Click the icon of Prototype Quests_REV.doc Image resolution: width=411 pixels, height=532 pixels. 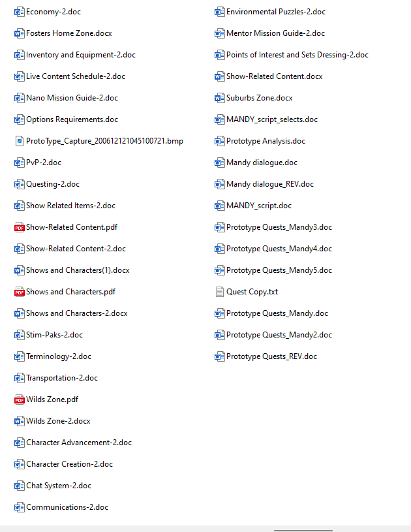(220, 356)
